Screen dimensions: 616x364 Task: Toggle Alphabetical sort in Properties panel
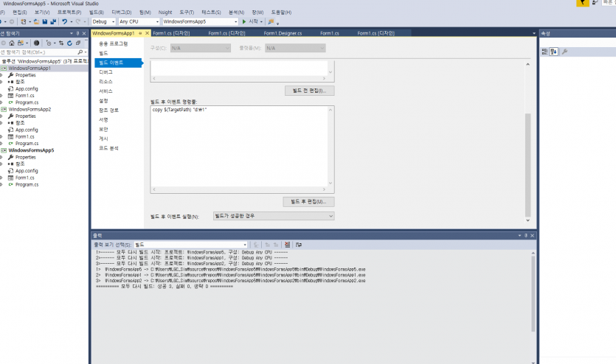[x=553, y=52]
